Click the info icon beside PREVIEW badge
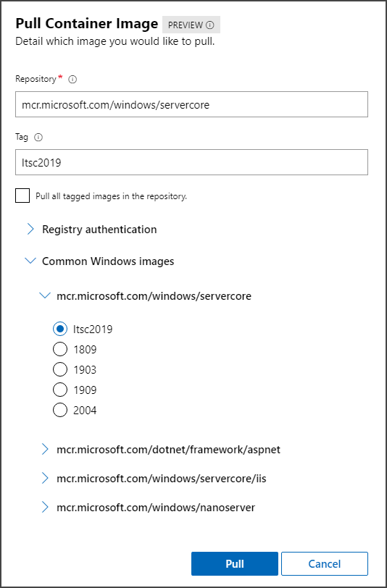 coord(210,25)
